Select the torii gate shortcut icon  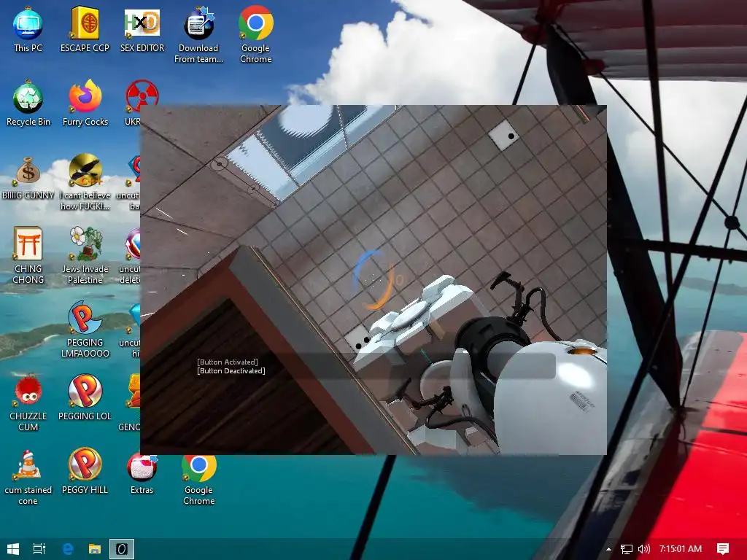(x=28, y=244)
